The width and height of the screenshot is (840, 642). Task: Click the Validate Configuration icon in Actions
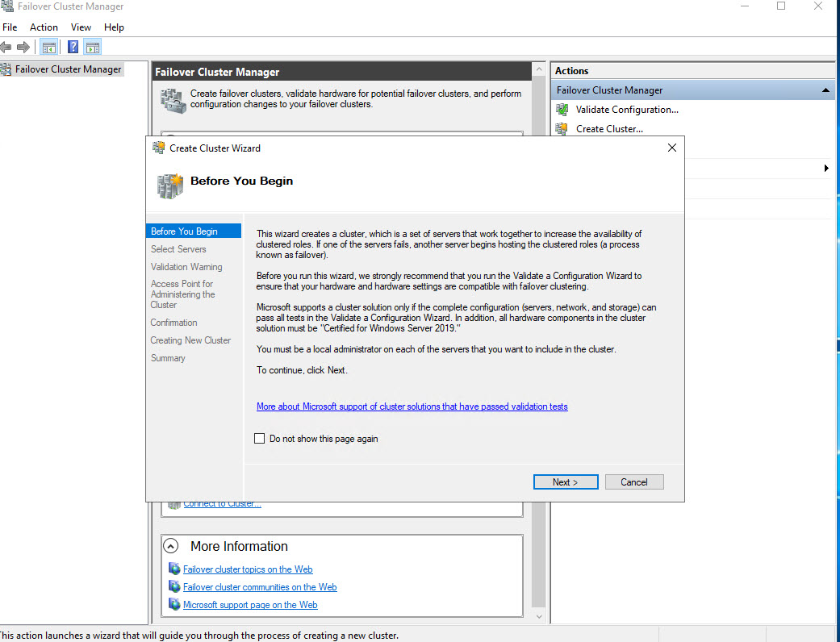pyautogui.click(x=562, y=110)
